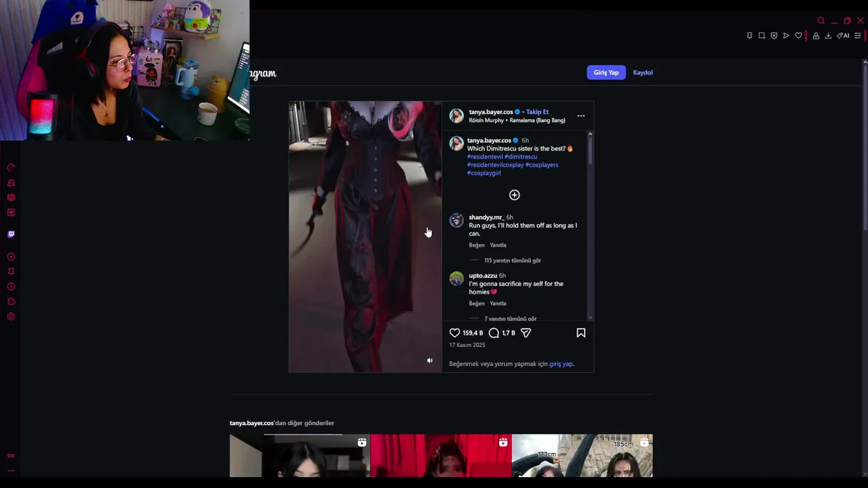Click the giriş yap link below the post
Image resolution: width=868 pixels, height=488 pixels.
pyautogui.click(x=561, y=364)
